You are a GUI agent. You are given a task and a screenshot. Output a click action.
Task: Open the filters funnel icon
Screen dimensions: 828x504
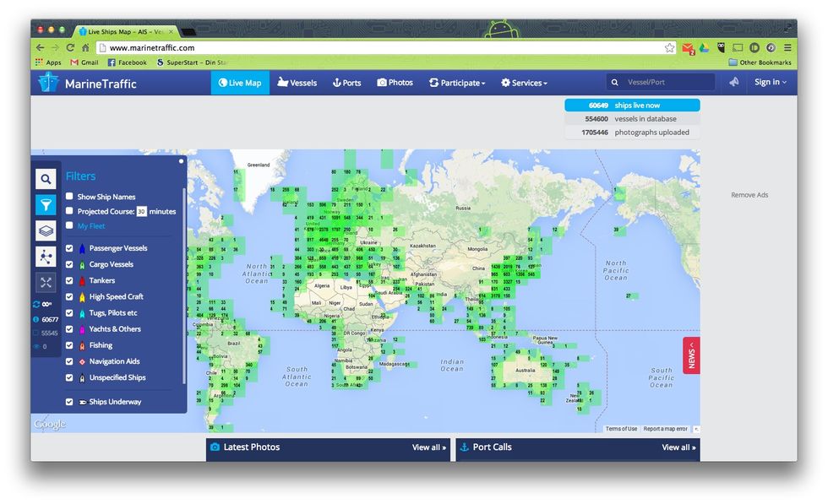(x=46, y=204)
